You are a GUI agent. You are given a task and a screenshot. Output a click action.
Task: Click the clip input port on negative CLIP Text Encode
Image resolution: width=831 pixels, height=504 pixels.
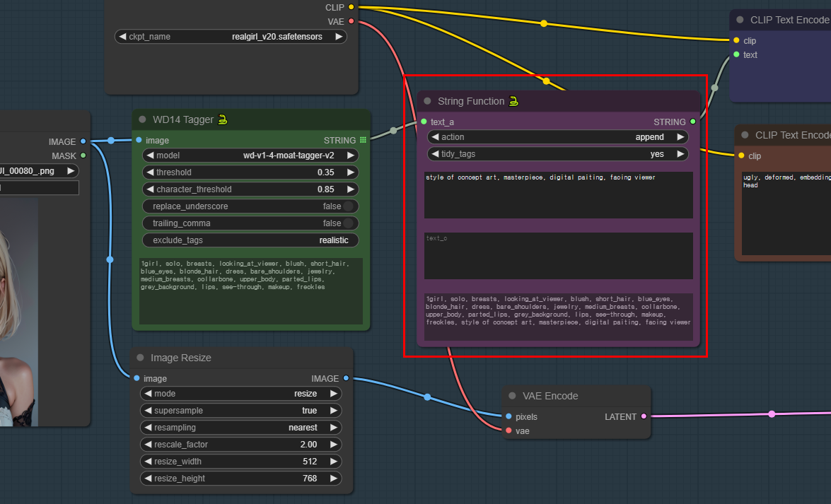pos(741,156)
